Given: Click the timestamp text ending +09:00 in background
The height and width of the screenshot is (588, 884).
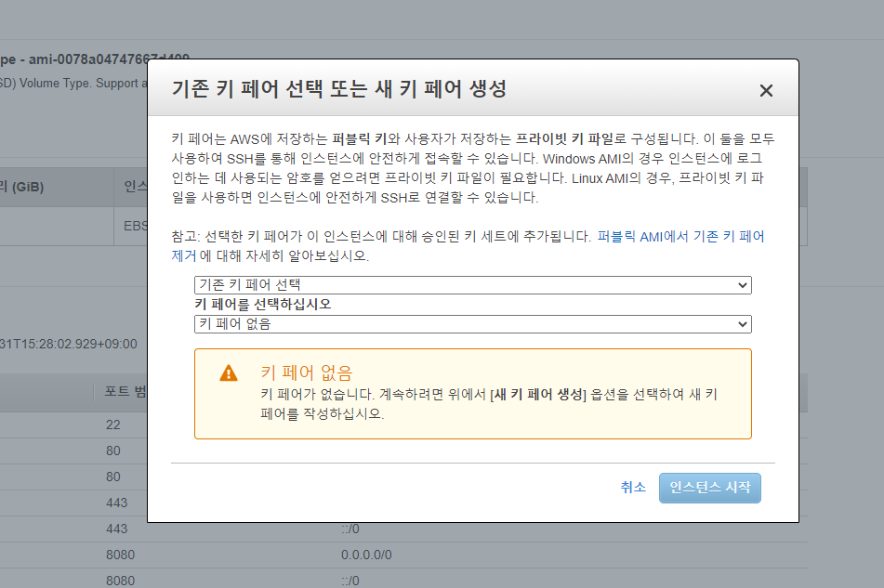Looking at the screenshot, I should (x=68, y=344).
